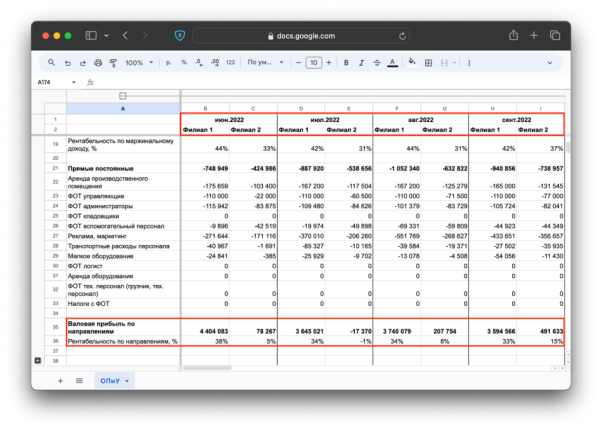Open the zoom 100% dropdown

coord(139,63)
